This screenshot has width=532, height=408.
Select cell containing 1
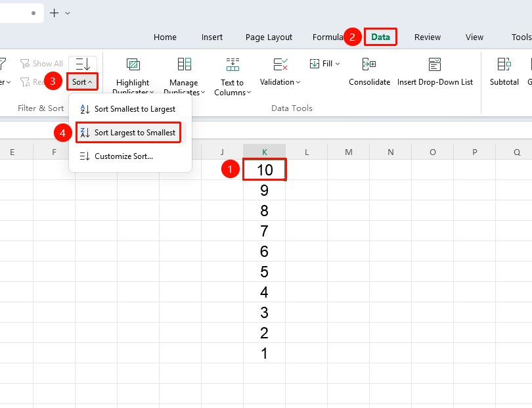point(264,353)
